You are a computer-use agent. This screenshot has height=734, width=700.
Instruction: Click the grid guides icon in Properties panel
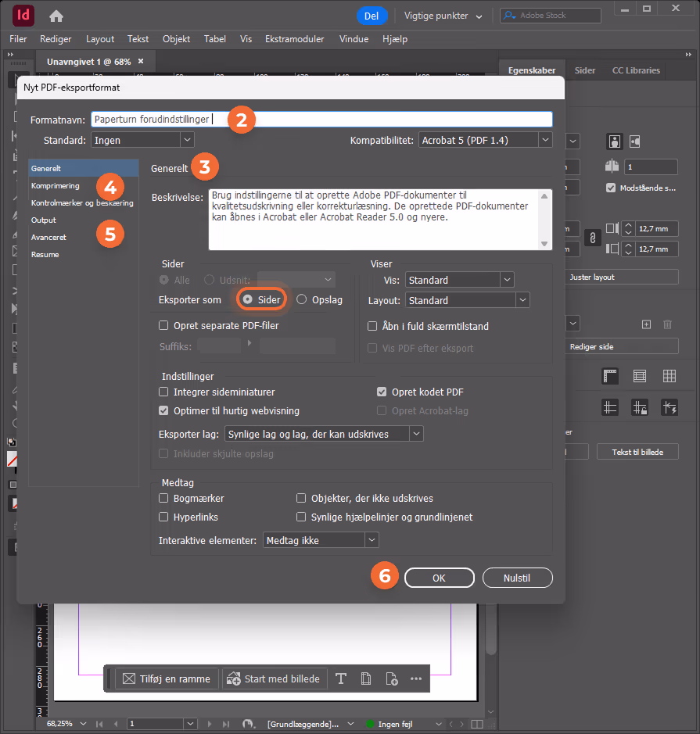tap(669, 376)
